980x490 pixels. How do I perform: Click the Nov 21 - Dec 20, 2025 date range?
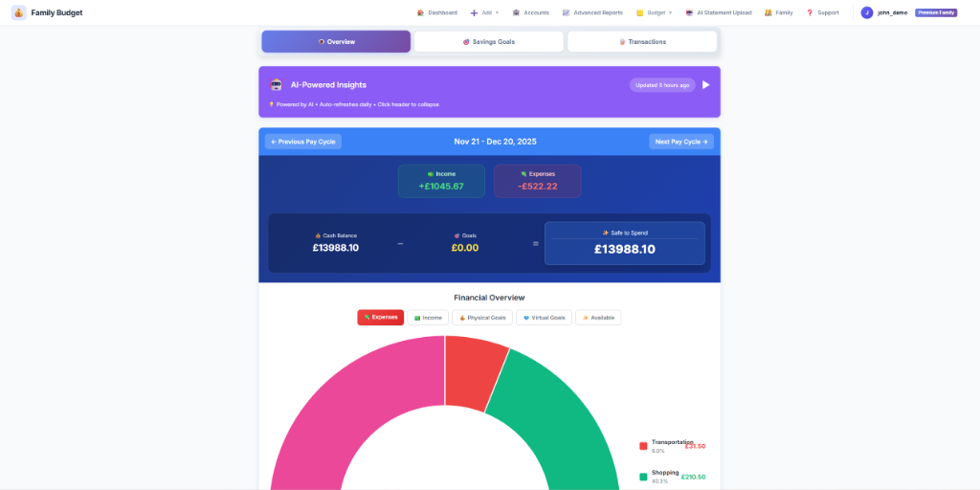point(495,142)
